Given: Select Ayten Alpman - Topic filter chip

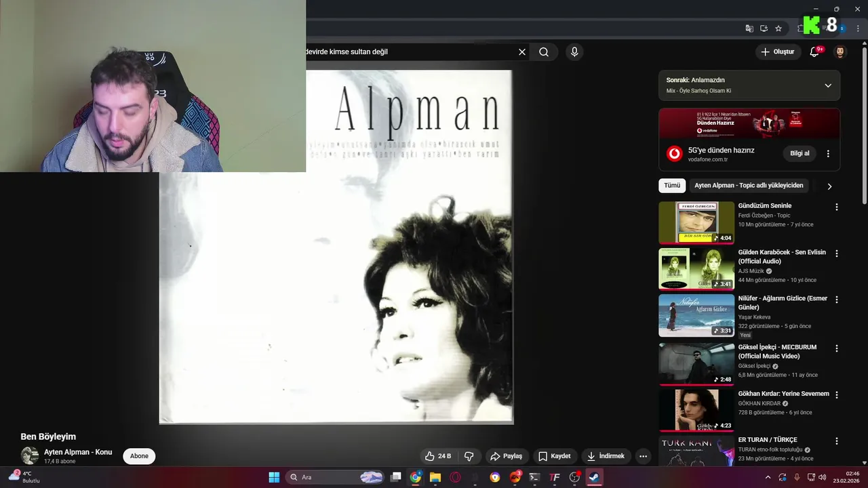Looking at the screenshot, I should click(749, 186).
